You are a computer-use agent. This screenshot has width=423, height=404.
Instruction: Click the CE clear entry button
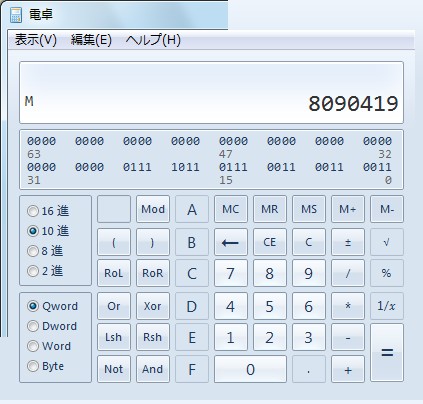270,242
